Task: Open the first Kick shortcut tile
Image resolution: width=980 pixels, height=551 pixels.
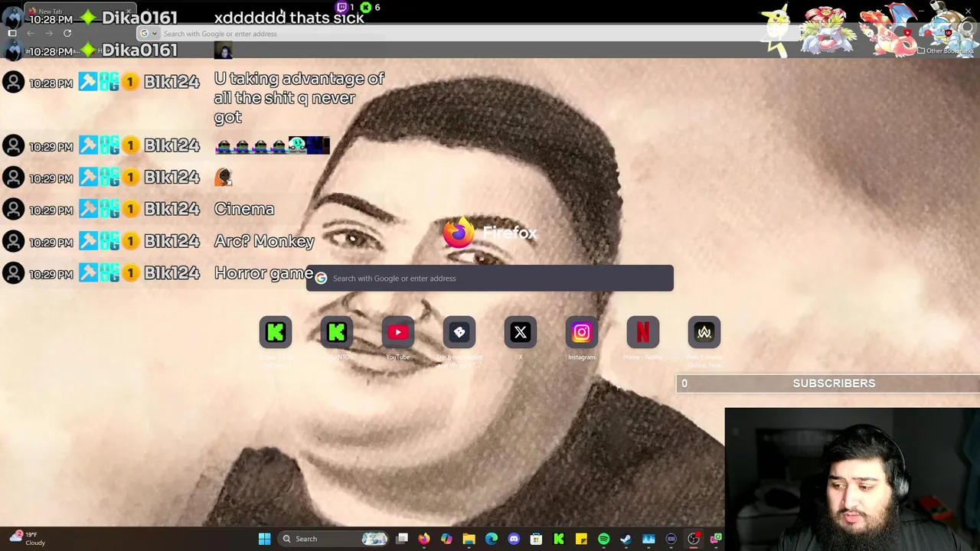Action: coord(276,332)
